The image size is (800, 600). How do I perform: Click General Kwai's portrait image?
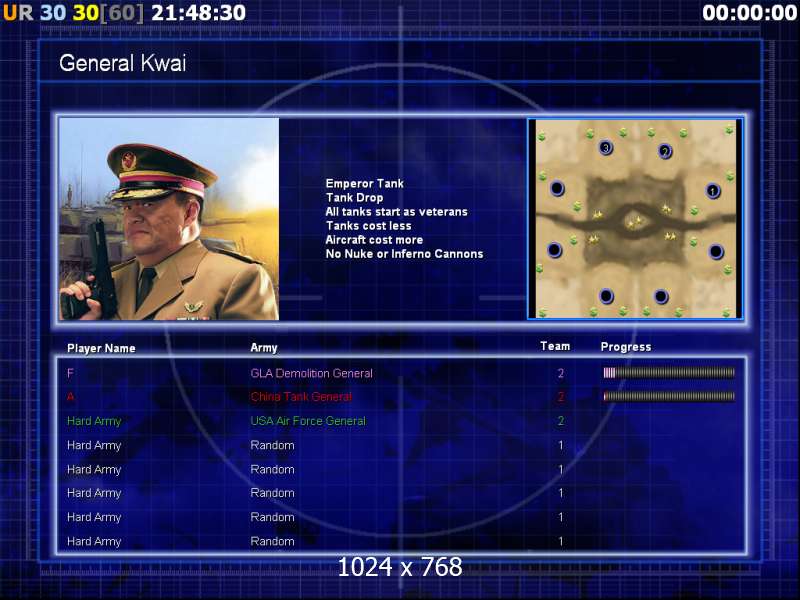(169, 219)
